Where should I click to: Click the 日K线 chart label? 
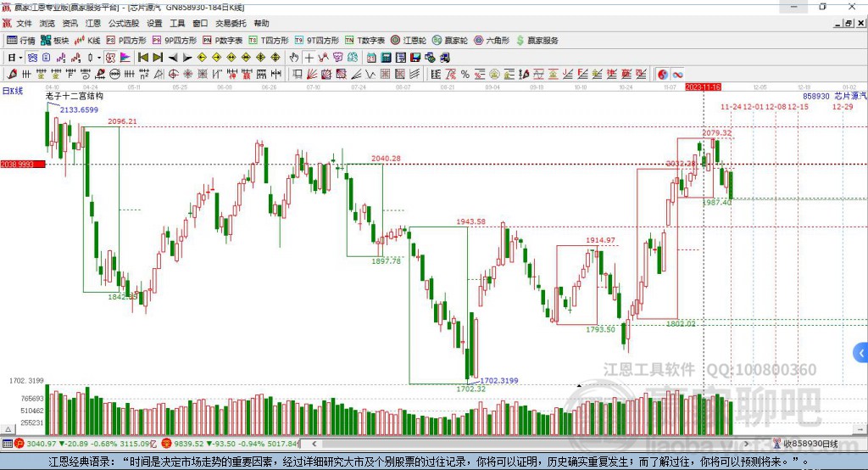13,91
